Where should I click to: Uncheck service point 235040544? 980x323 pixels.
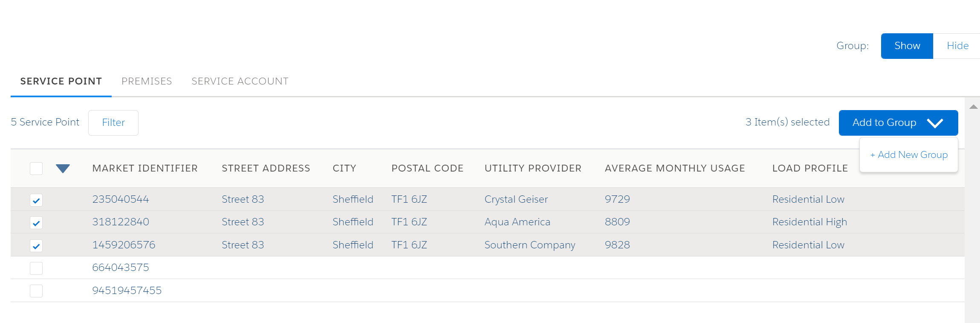coord(36,199)
